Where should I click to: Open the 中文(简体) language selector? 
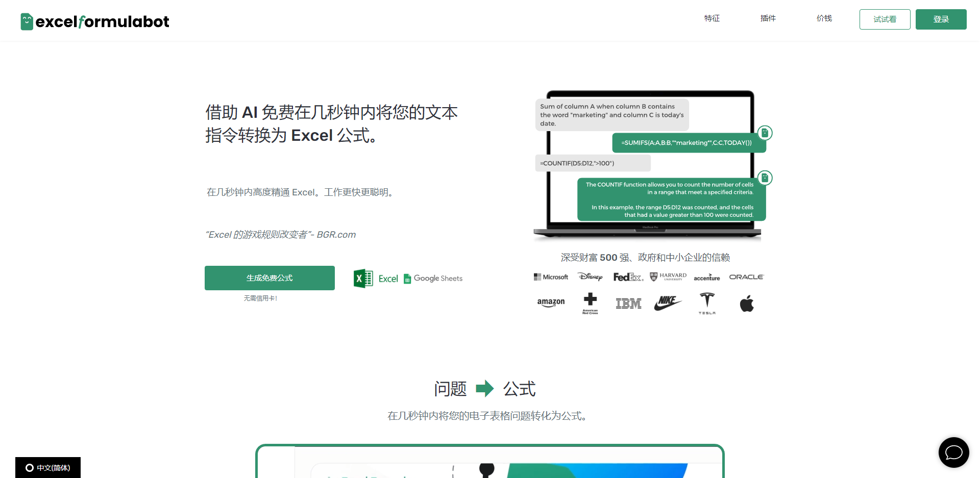(x=48, y=467)
